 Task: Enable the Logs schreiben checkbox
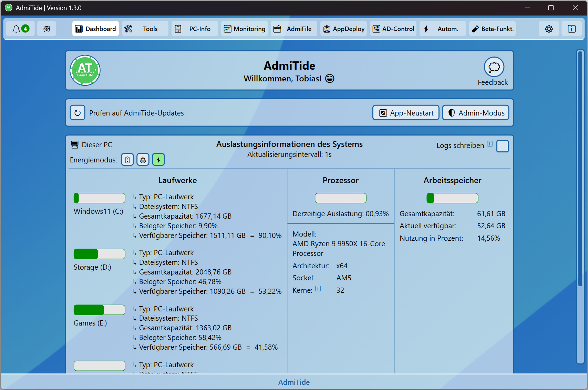[x=503, y=146]
